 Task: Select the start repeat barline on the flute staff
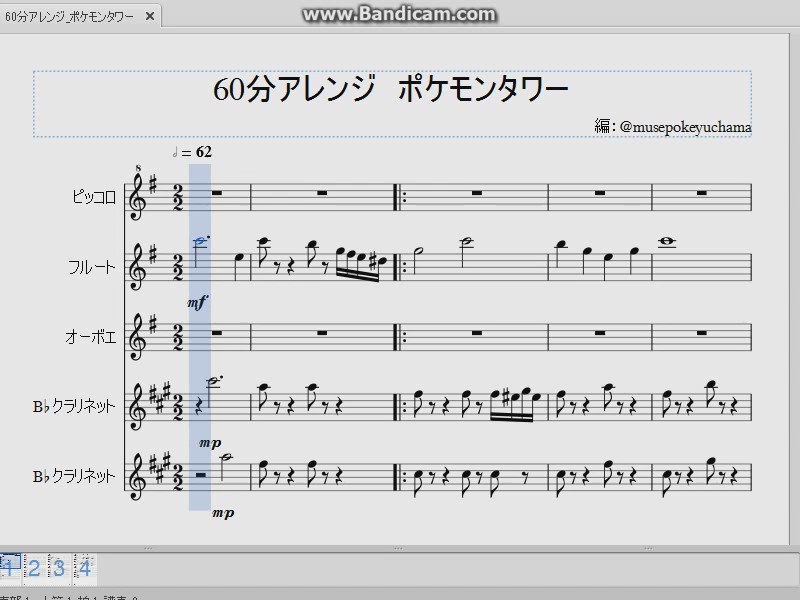pyautogui.click(x=399, y=267)
